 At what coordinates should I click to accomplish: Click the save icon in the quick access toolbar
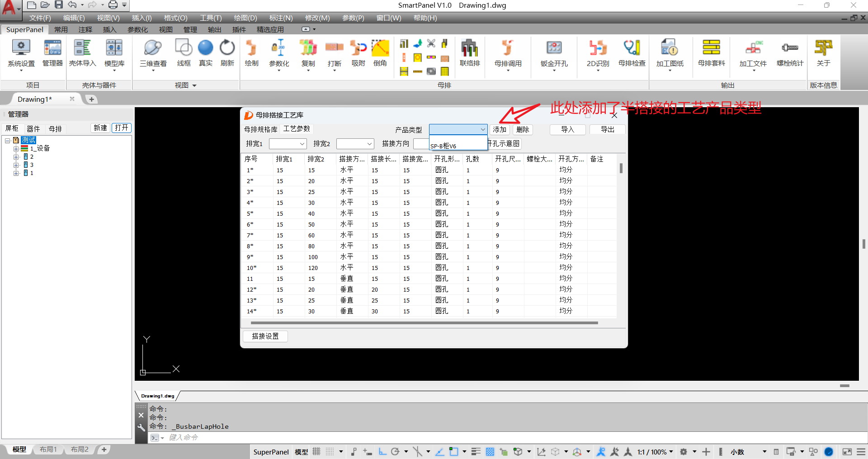[59, 5]
